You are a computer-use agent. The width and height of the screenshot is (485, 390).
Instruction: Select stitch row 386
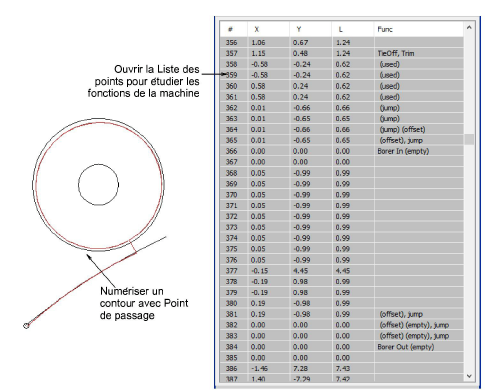(x=342, y=368)
